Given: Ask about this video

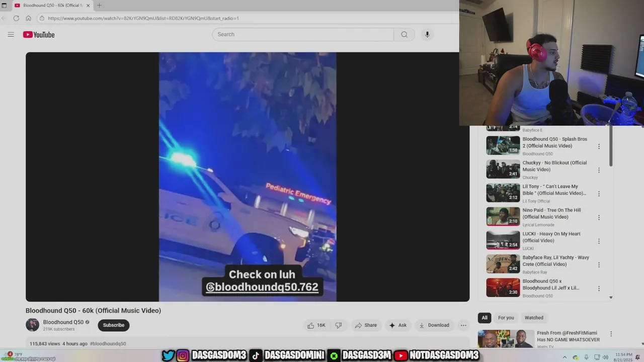Looking at the screenshot, I should point(397,325).
